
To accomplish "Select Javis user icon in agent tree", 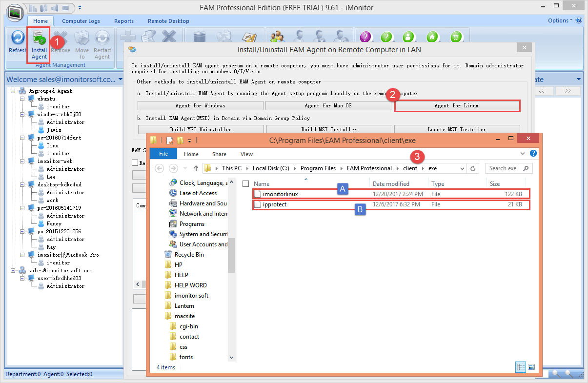I will coord(41,130).
